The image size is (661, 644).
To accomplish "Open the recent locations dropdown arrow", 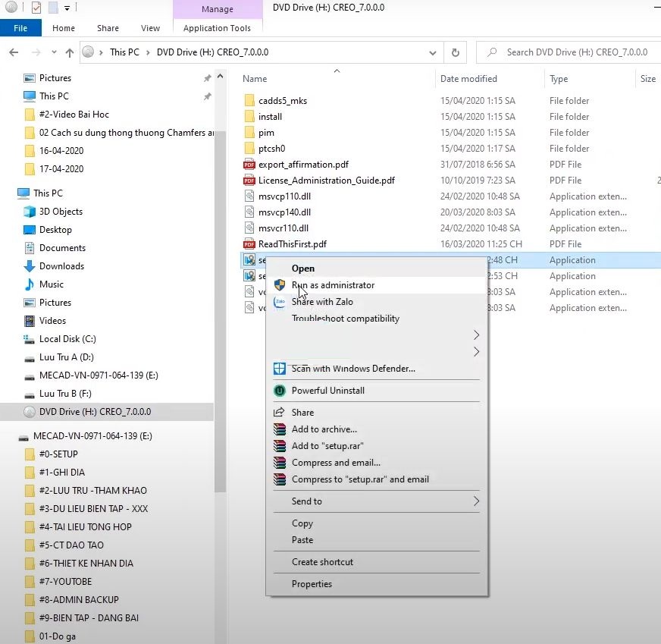I will pos(54,52).
